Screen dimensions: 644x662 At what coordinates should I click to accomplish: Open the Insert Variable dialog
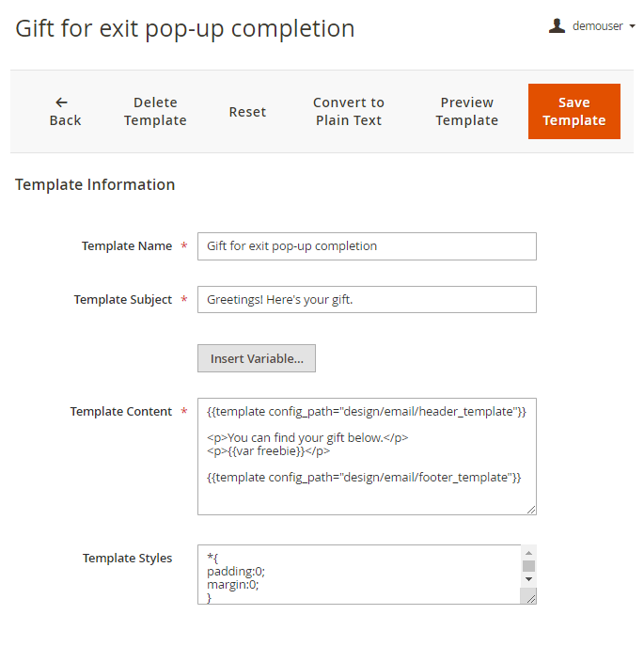(x=257, y=358)
